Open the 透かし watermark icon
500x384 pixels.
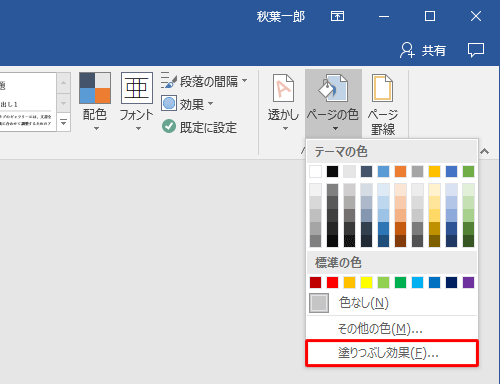pos(283,88)
